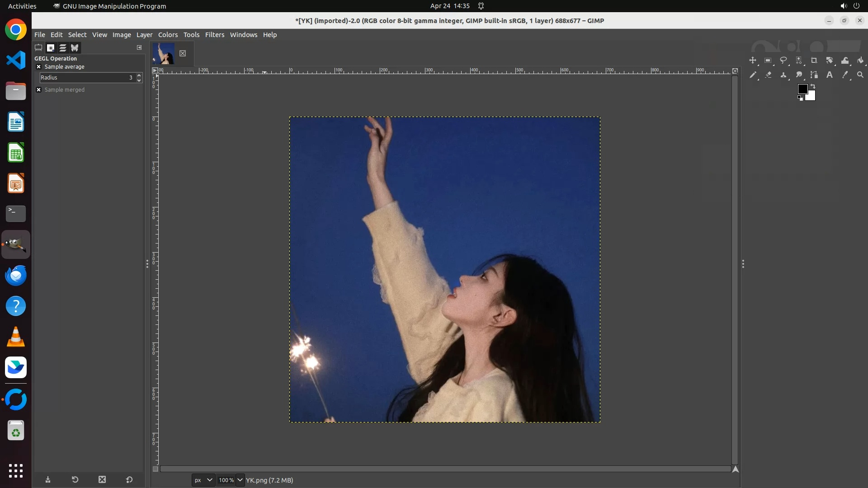Toggle the Sample merged checkbox
The height and width of the screenshot is (488, 868).
[39, 90]
